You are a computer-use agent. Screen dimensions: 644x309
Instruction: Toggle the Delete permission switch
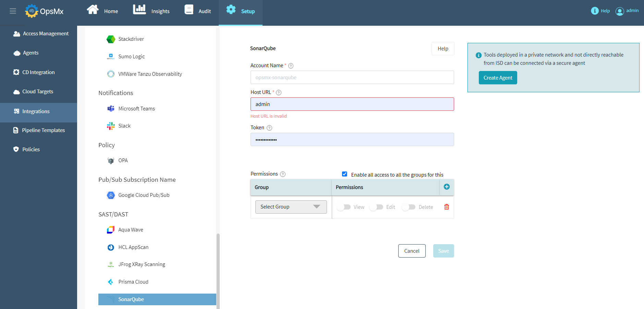(409, 207)
